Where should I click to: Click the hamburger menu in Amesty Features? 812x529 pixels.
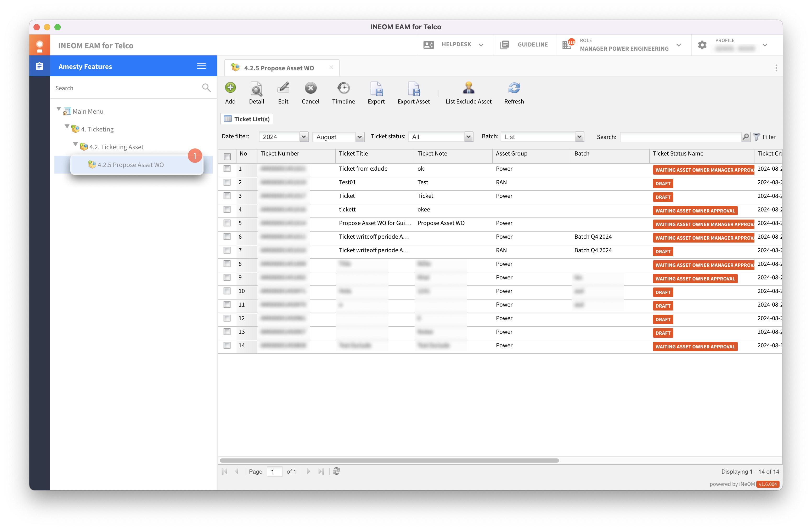201,66
